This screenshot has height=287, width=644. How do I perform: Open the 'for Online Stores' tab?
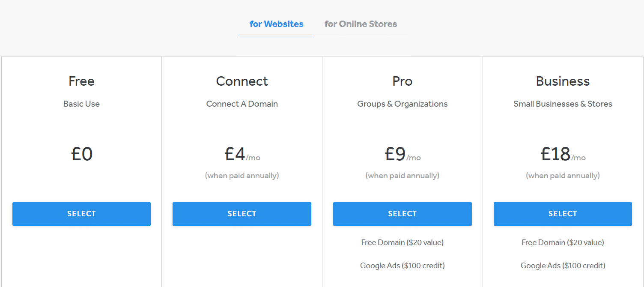pos(361,24)
